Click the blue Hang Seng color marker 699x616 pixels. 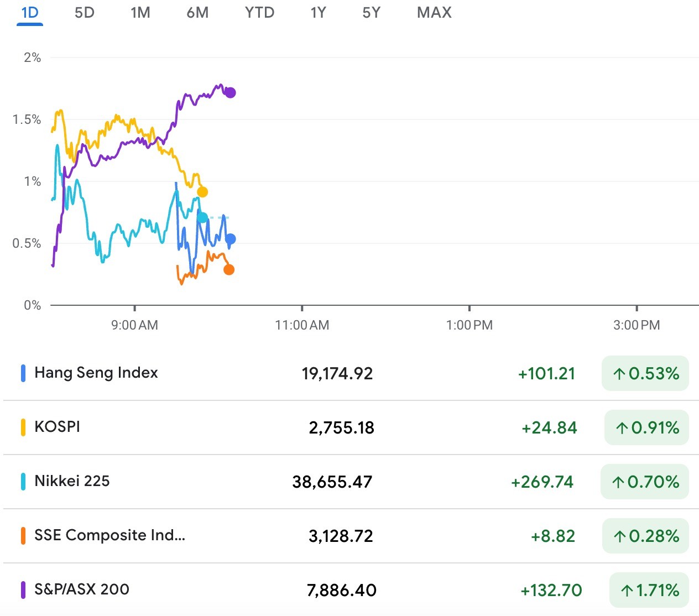23,373
